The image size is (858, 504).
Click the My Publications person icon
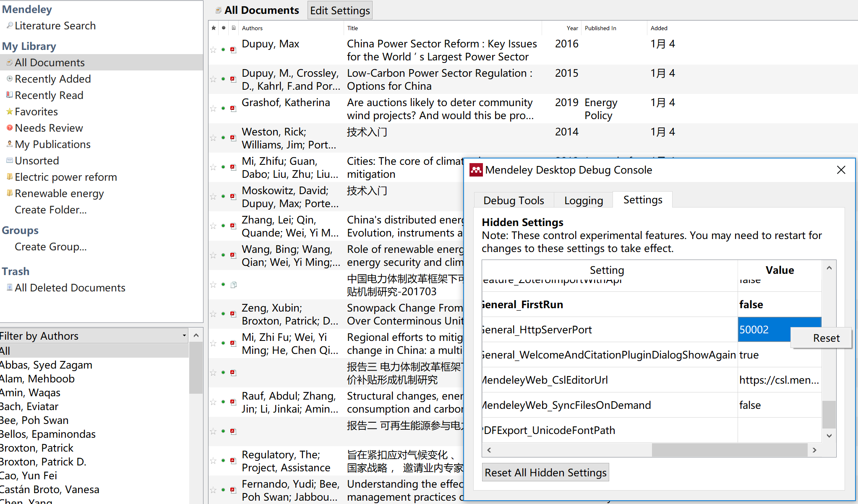click(10, 144)
